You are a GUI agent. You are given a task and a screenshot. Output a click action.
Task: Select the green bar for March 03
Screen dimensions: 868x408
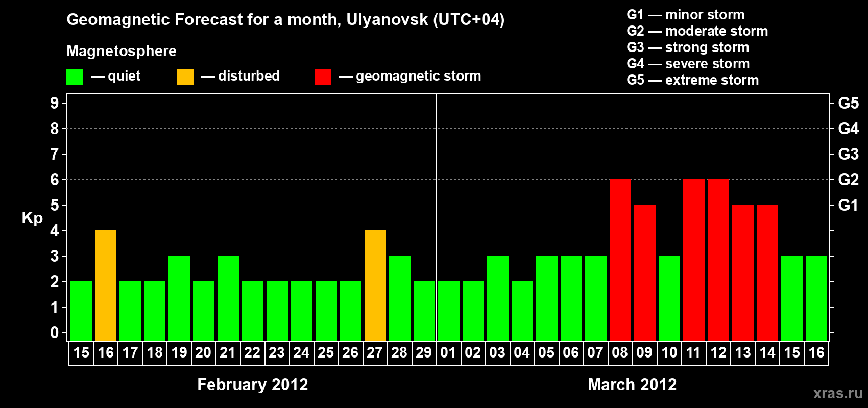[498, 298]
